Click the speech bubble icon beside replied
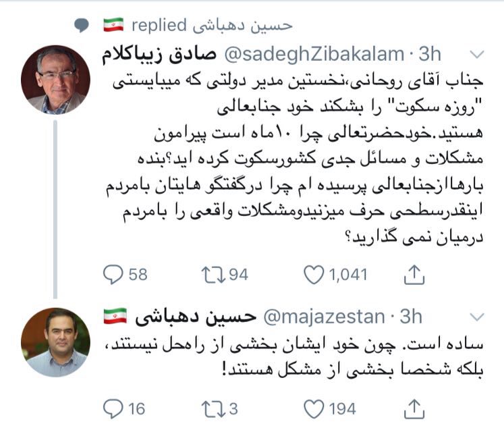Screen dimensions: 504x428 coord(81,26)
